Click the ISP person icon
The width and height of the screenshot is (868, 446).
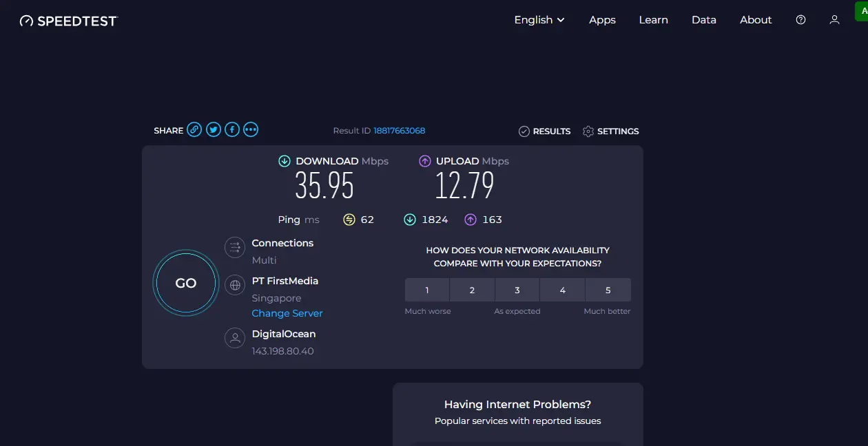pos(235,338)
